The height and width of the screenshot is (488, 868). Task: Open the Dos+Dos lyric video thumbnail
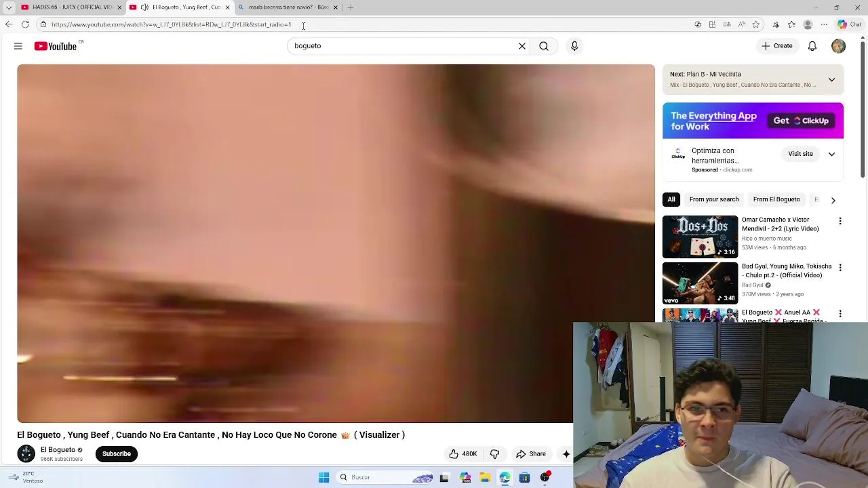700,237
